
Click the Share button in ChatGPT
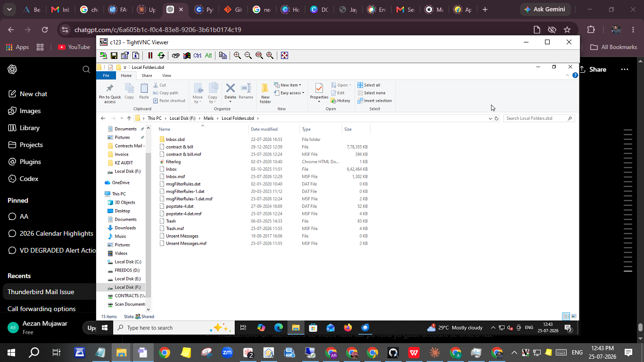pos(593,69)
